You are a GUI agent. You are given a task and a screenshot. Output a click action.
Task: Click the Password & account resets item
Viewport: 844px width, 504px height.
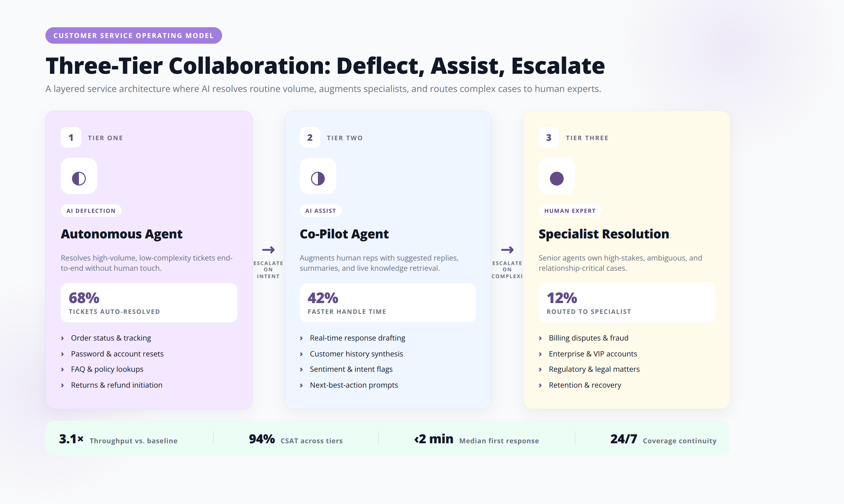click(x=117, y=354)
